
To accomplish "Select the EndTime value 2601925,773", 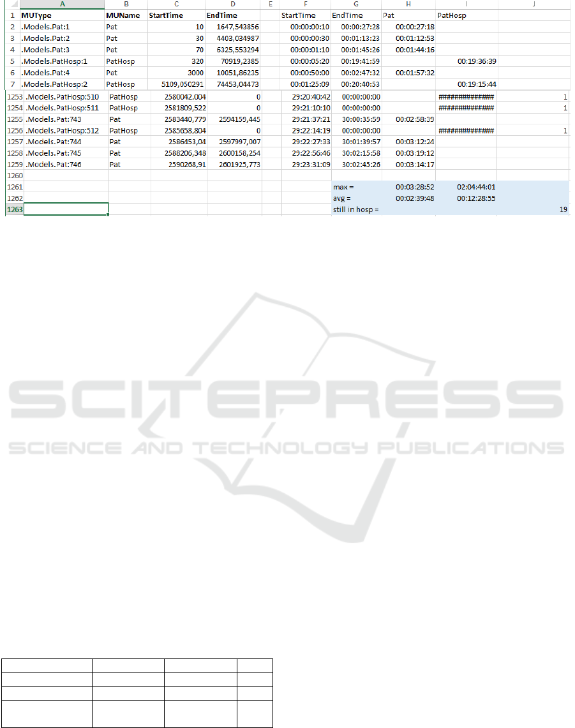I will 234,165.
